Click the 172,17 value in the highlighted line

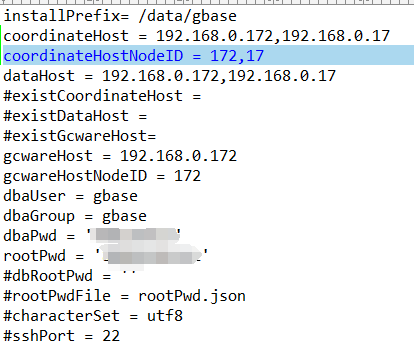(x=237, y=56)
